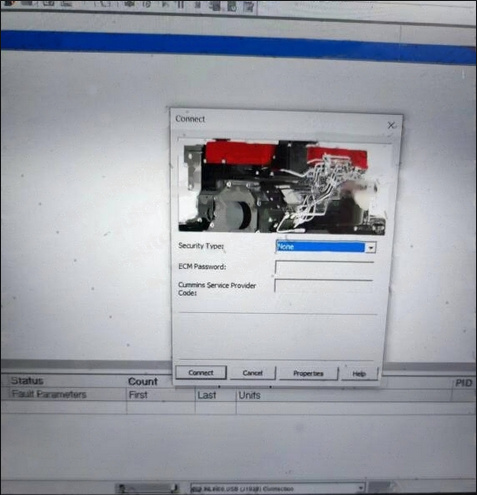Open the Properties button in Connect dialog
The height and width of the screenshot is (495, 477).
[x=308, y=373]
